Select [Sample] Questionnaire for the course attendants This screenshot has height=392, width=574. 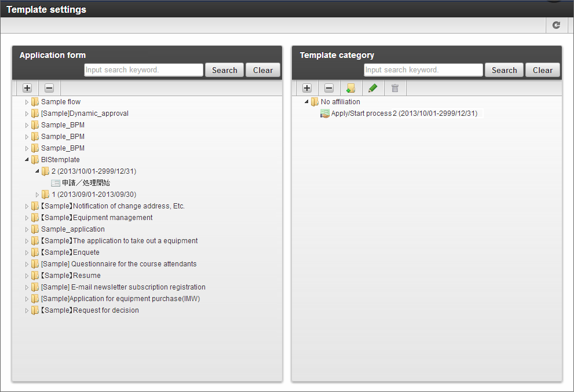point(119,264)
